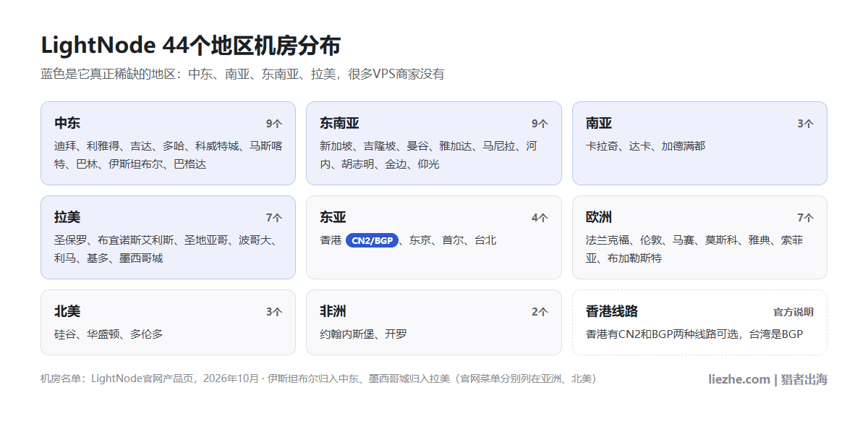Click the 2个 count on 非洲 card

tap(540, 312)
